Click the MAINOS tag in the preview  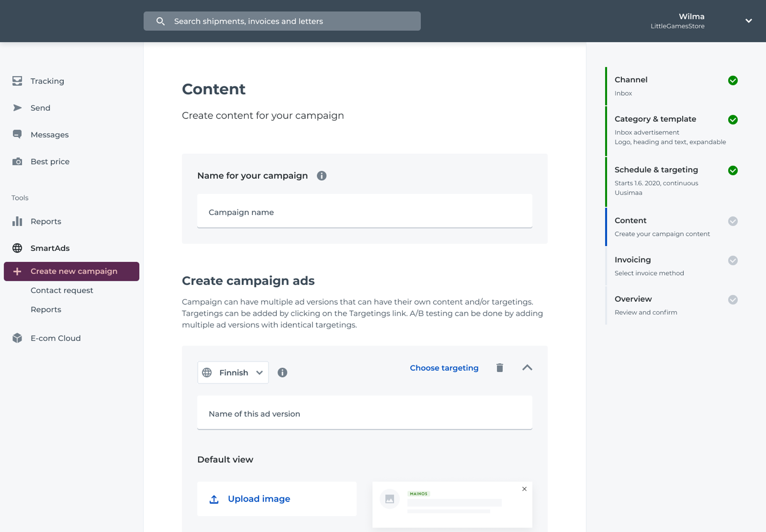419,494
